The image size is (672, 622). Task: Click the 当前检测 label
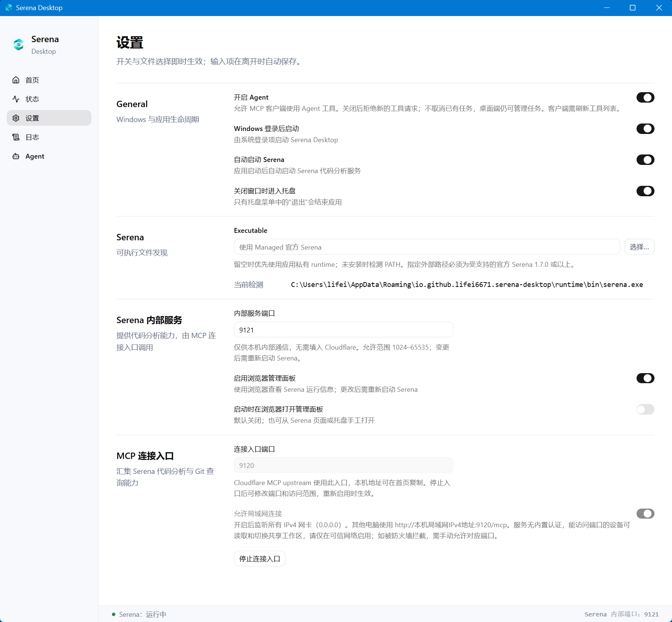[249, 285]
